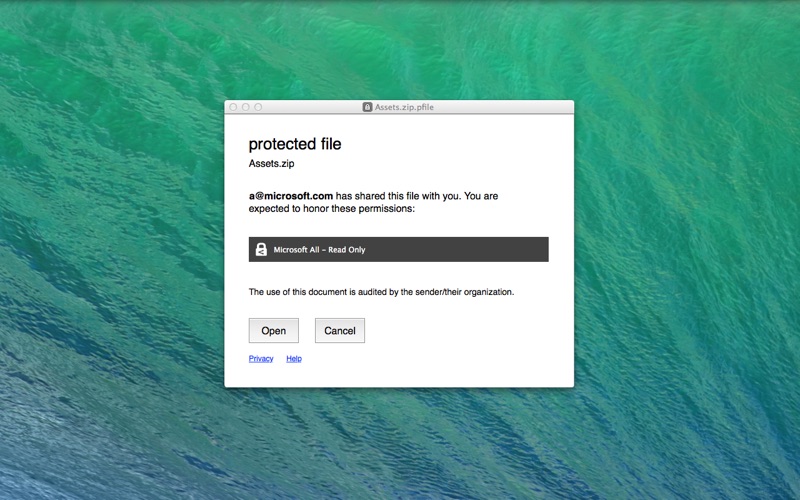Open the Privacy link

coord(261,359)
